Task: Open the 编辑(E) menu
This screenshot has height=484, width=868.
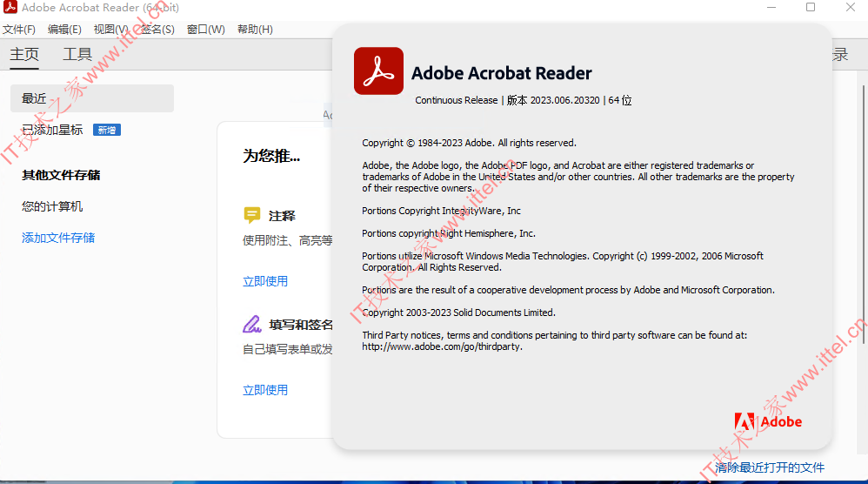Action: point(64,30)
